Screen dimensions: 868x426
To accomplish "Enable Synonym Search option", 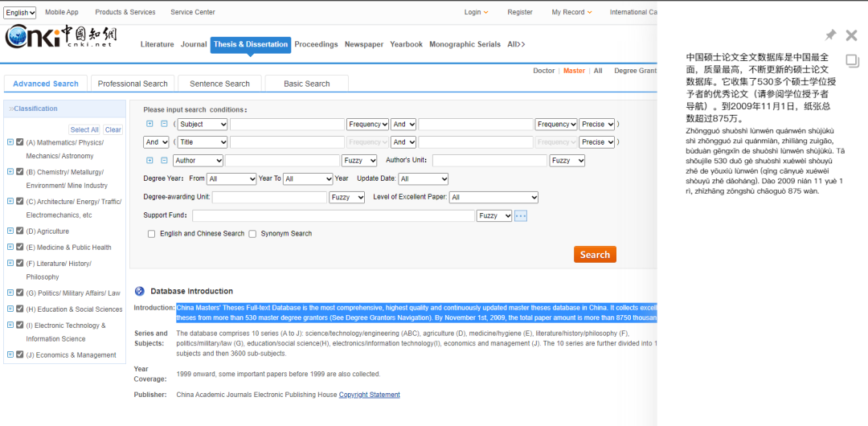I will click(x=252, y=234).
